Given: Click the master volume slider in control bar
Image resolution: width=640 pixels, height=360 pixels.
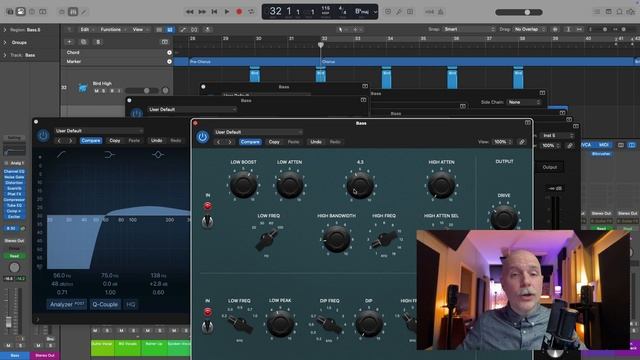Looking at the screenshot, I should [519, 12].
